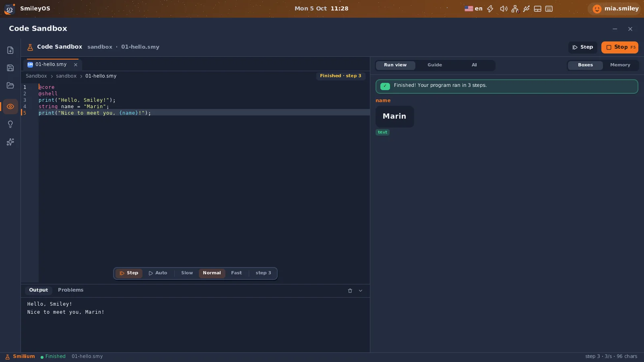Select Slow speed
The height and width of the screenshot is (362, 644).
[187, 273]
